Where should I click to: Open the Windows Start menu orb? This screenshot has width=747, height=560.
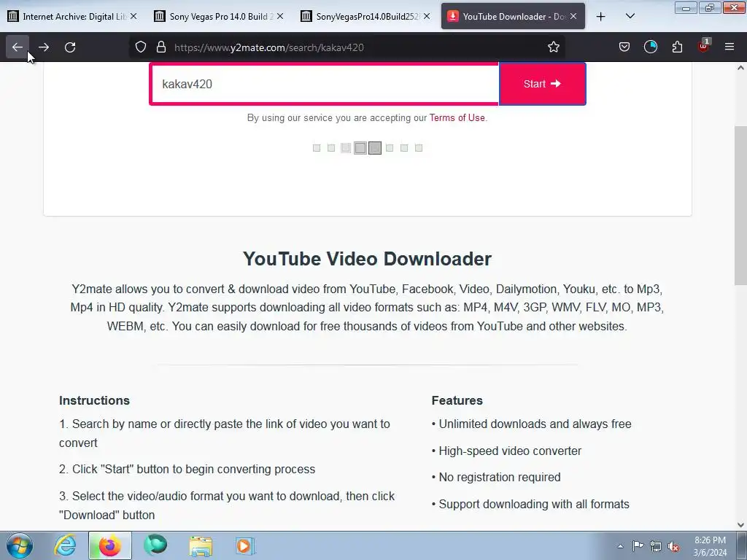click(x=20, y=545)
